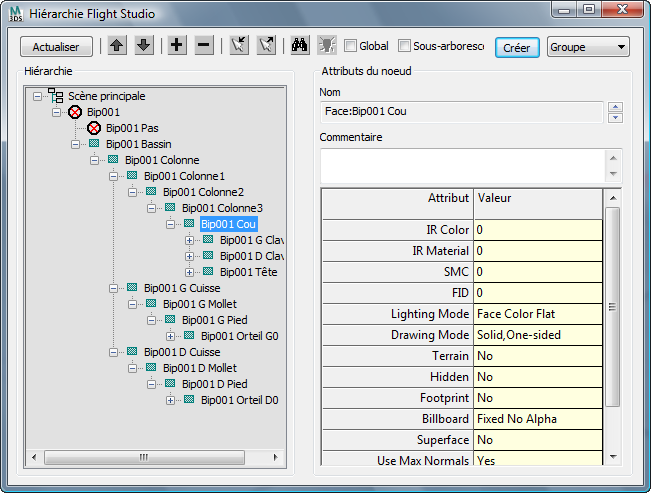
Task: Click the Valeur column header
Action: (x=538, y=204)
